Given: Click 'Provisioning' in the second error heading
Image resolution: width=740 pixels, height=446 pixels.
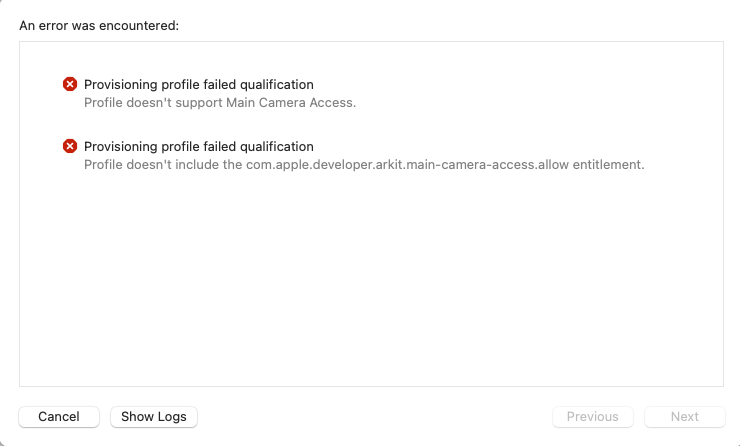Looking at the screenshot, I should (121, 146).
